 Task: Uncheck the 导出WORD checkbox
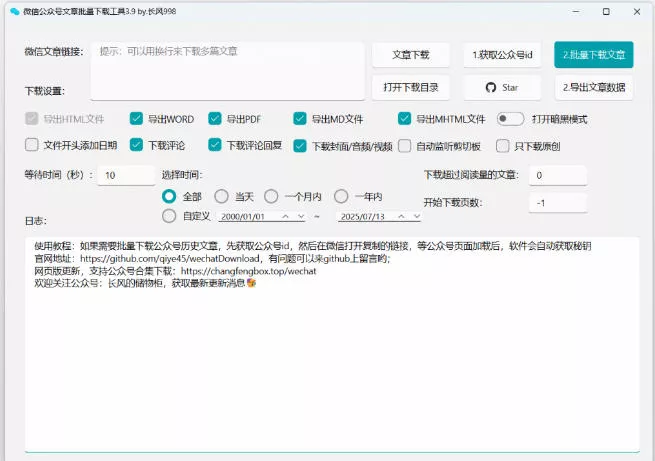tap(136, 119)
